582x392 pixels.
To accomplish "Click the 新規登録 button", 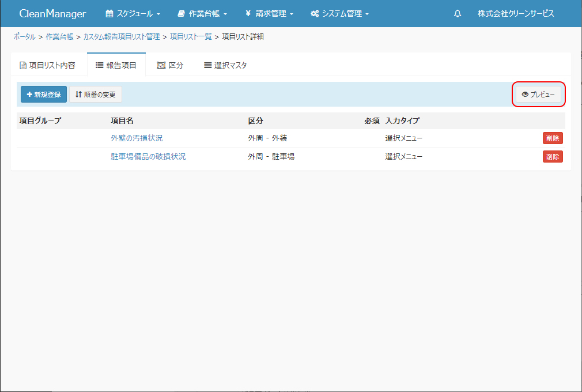I will coord(44,95).
